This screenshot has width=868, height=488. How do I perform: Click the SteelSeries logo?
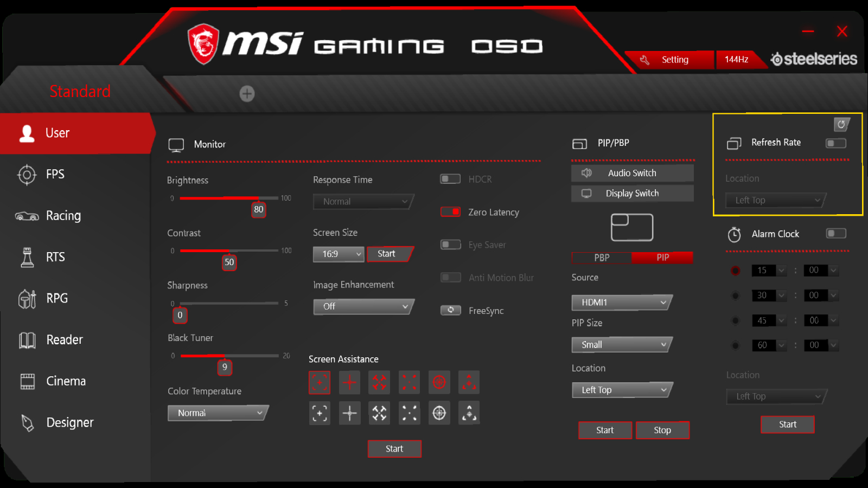pos(814,59)
